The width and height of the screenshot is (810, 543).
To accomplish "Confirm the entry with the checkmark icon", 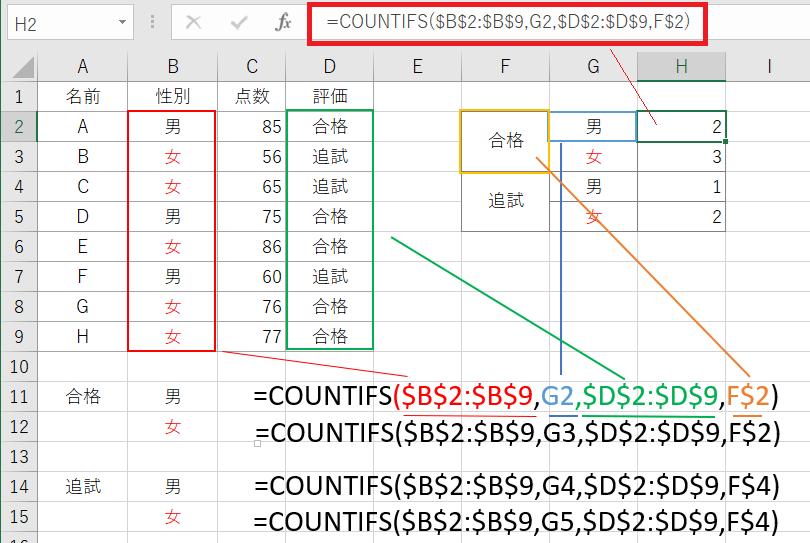I will click(x=239, y=22).
